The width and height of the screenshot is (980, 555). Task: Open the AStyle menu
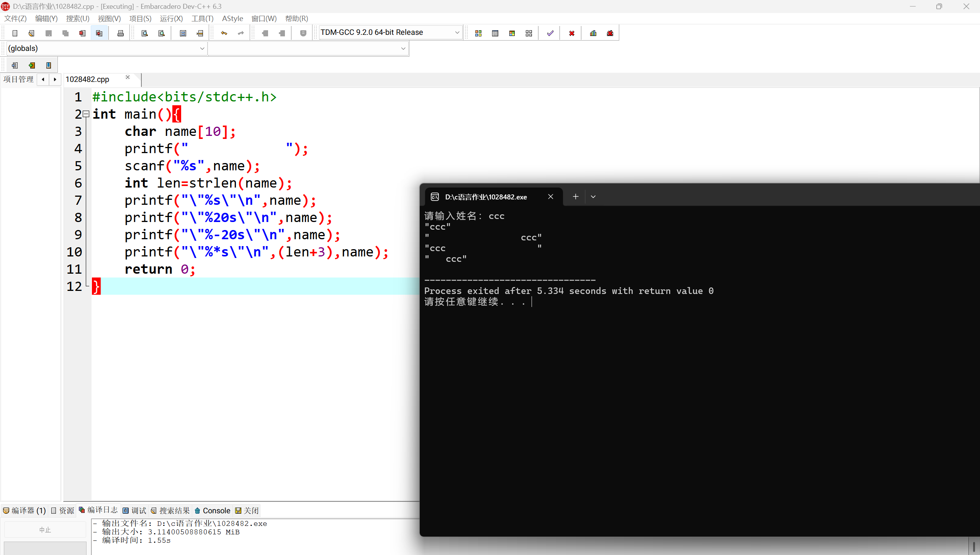click(x=232, y=18)
